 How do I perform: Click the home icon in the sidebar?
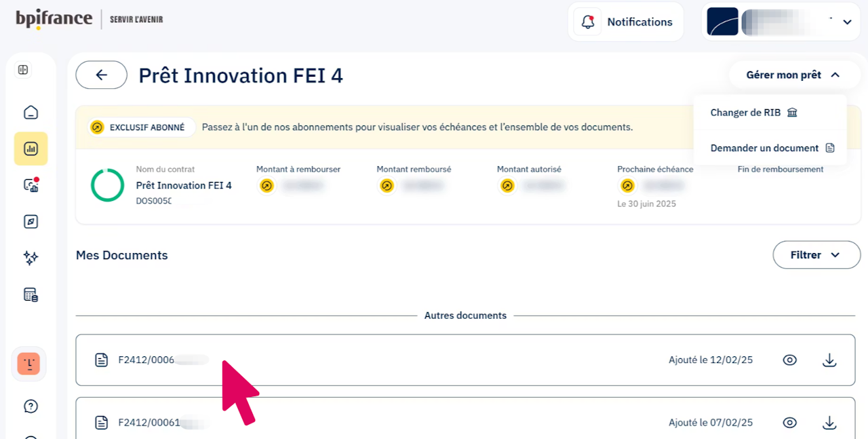point(31,113)
